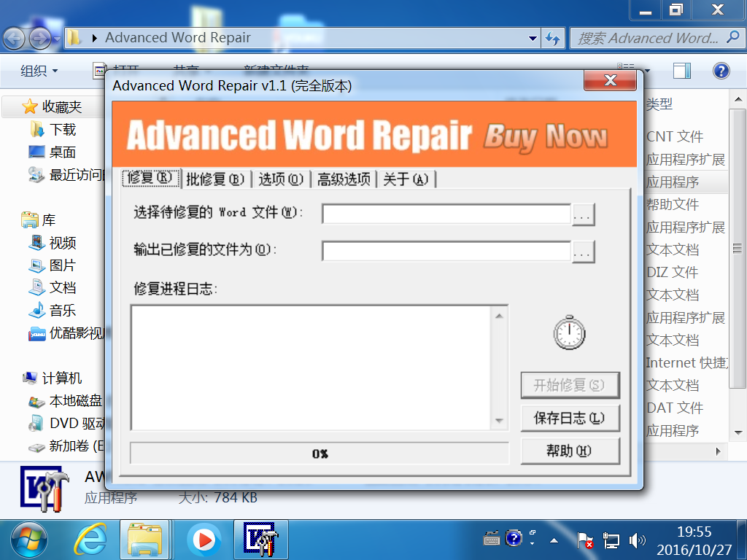Click the search magnifier icon
The width and height of the screenshot is (747, 560).
click(734, 36)
